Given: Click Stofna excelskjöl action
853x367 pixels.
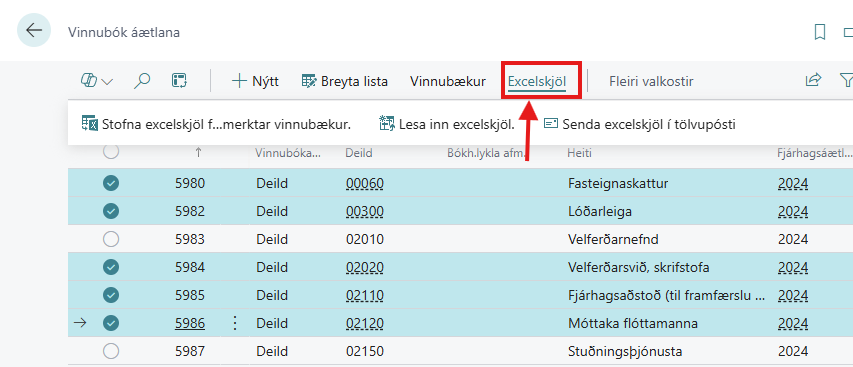Looking at the screenshot, I should point(216,125).
